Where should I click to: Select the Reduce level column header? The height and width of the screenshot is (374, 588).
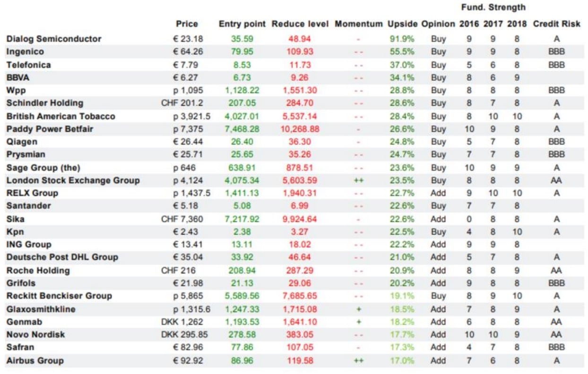[300, 24]
